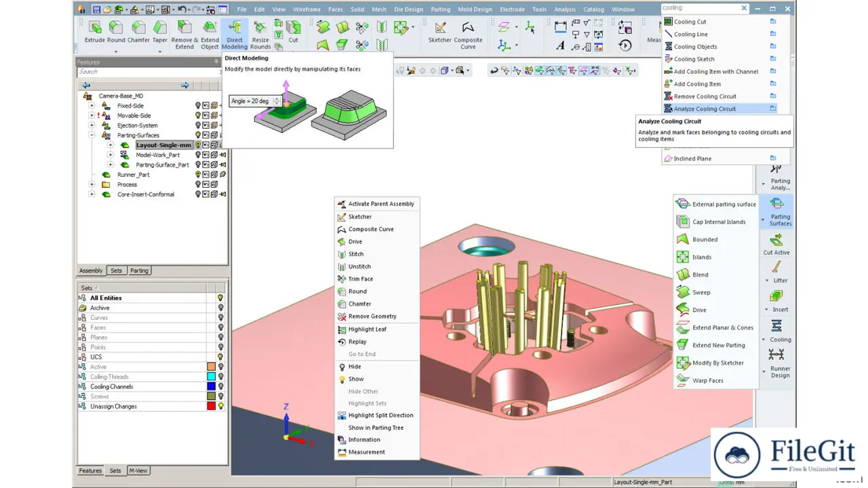Screen dimensions: 868x488
Task: Choose the Extend Object tool
Action: [210, 35]
